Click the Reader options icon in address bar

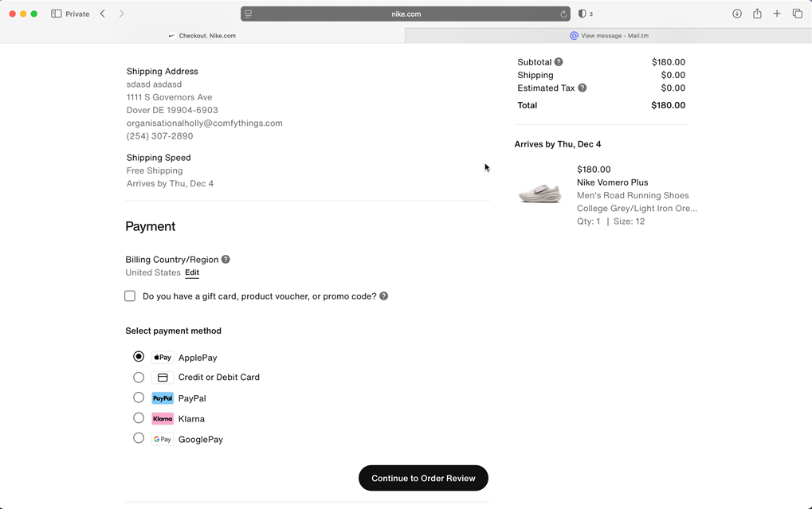click(x=249, y=14)
